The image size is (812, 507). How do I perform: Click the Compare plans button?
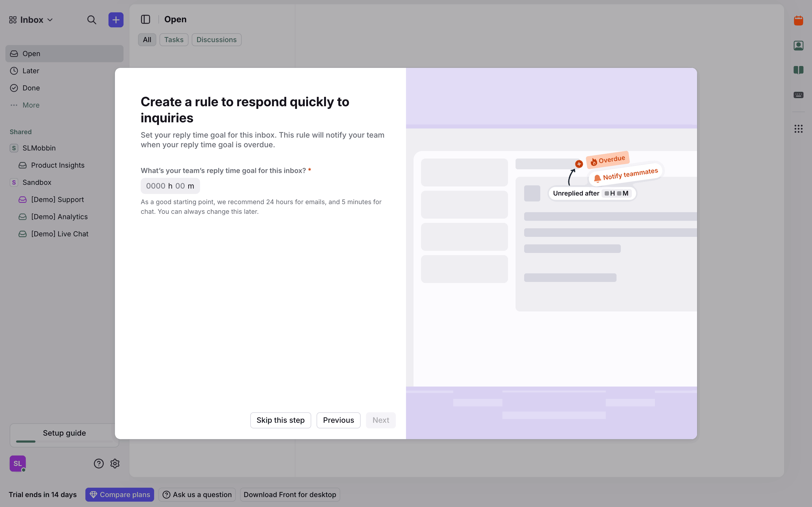(x=119, y=495)
